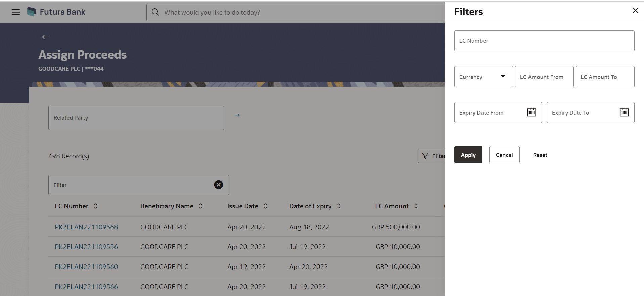Click the LC Amount From field
The image size is (644, 296).
click(544, 77)
